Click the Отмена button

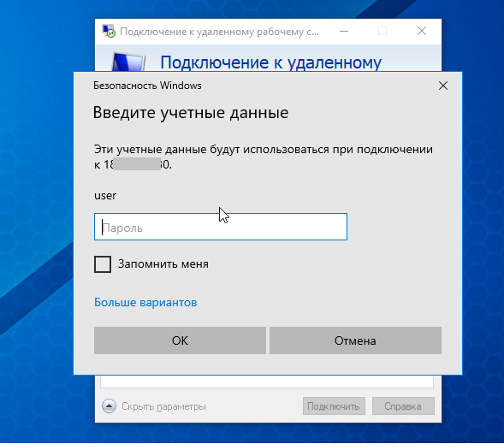click(355, 340)
